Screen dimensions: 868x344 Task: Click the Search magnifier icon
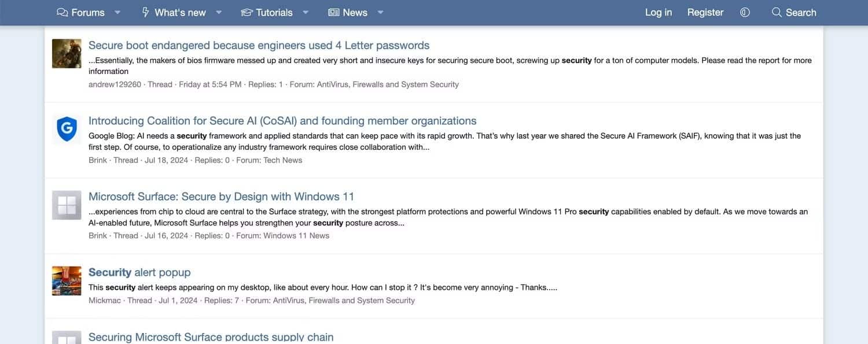(x=777, y=12)
